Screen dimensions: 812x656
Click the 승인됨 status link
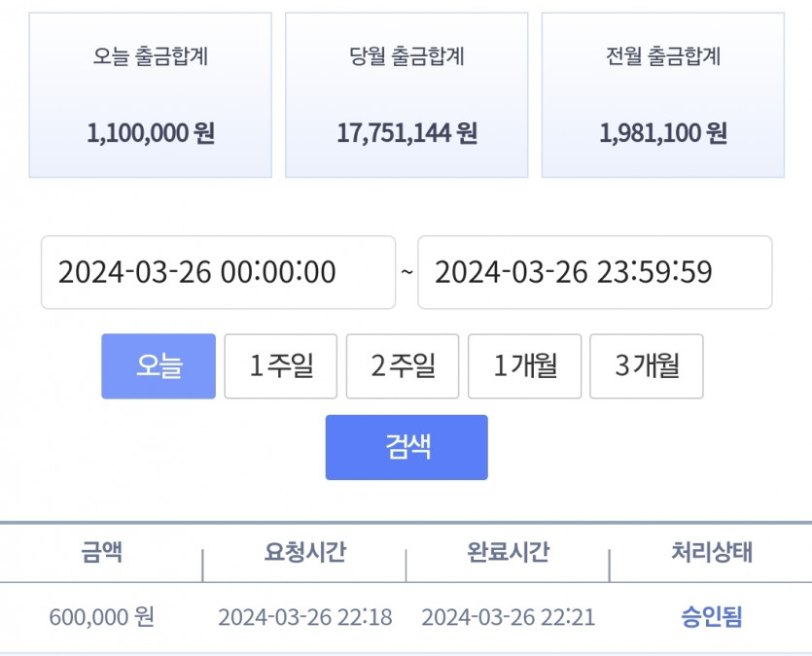[712, 617]
